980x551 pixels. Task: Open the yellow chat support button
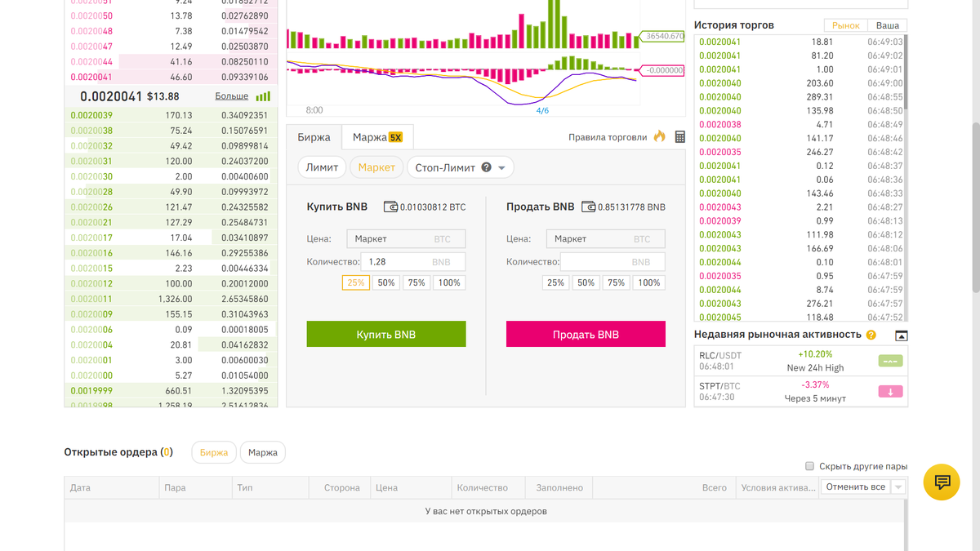click(942, 482)
